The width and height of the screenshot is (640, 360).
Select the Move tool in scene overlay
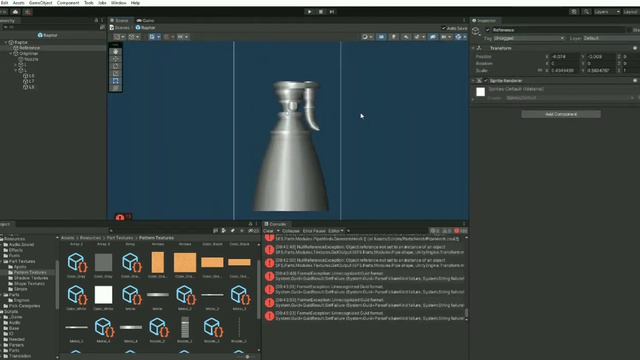pyautogui.click(x=116, y=59)
